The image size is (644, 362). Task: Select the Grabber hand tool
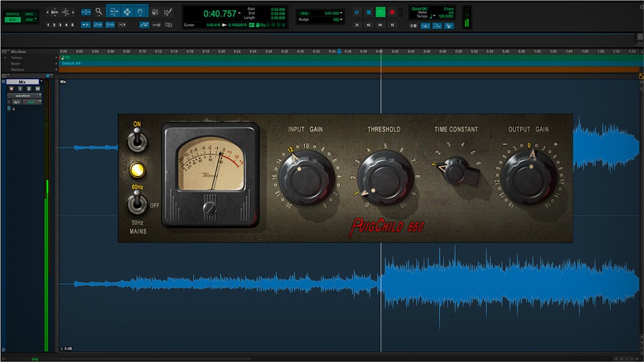141,11
